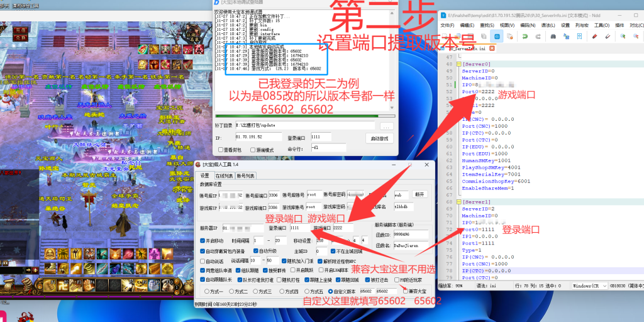Click the 游戏端口 field showing 2222
Image resolution: width=644 pixels, height=322 pixels.
343,228
